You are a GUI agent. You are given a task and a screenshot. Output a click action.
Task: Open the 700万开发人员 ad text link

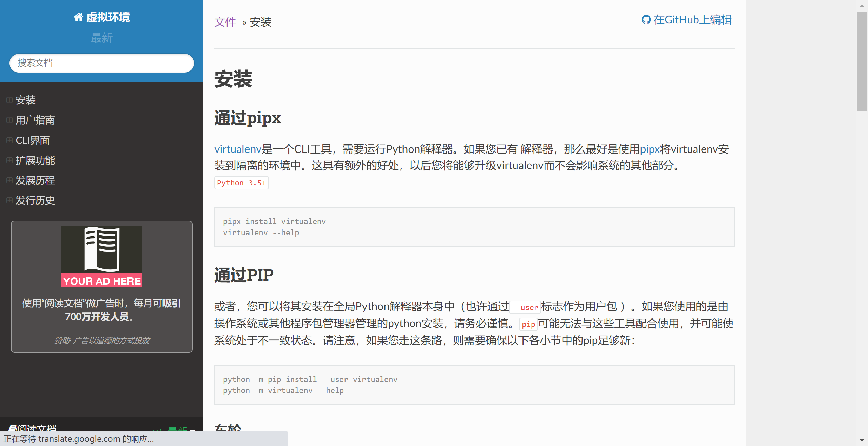(x=102, y=310)
